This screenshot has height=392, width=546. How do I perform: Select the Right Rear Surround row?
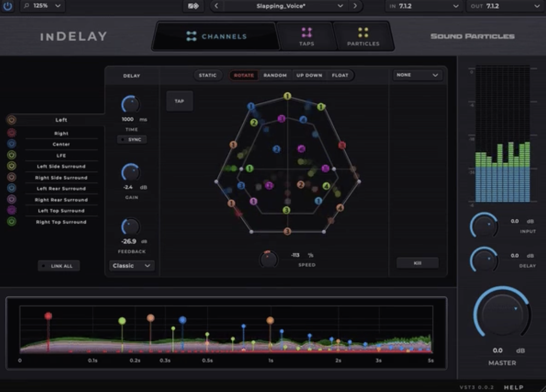tap(61, 200)
